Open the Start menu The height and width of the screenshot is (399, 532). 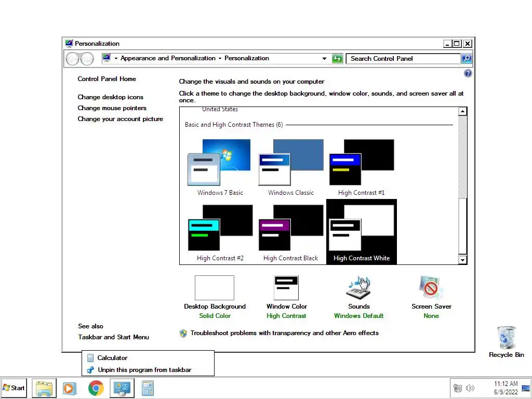[x=14, y=388]
